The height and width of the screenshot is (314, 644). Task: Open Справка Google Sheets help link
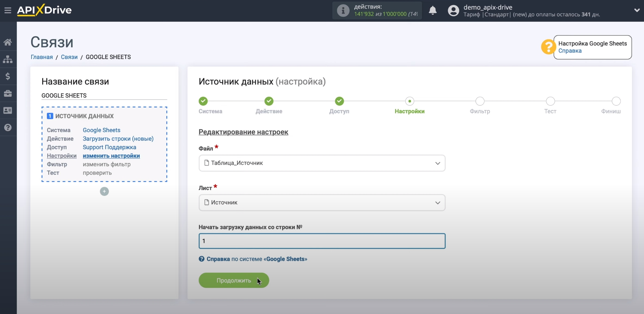point(253,259)
